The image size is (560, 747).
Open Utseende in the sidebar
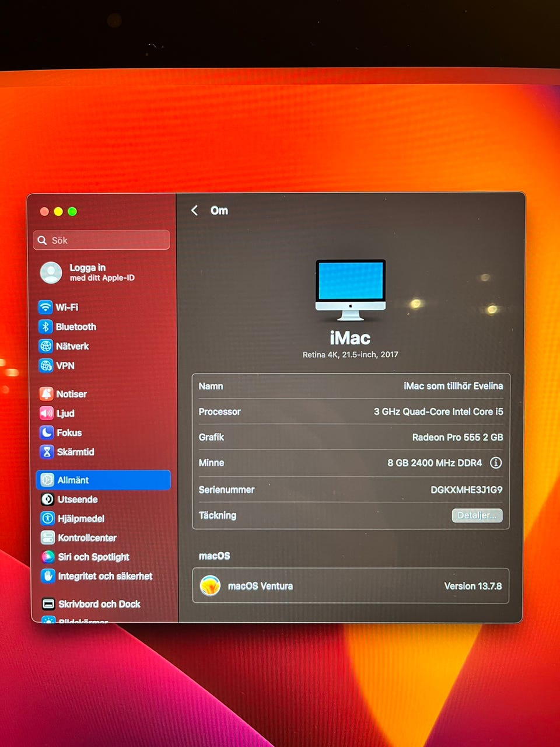[x=77, y=500]
